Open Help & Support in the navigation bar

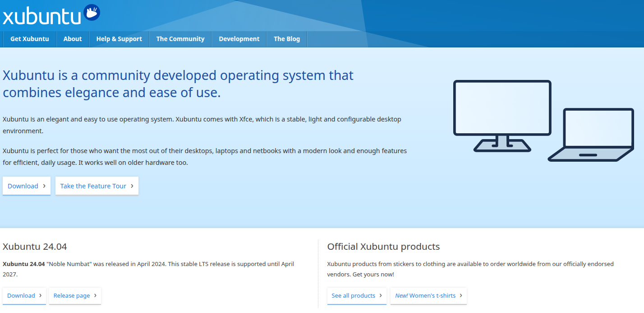119,39
